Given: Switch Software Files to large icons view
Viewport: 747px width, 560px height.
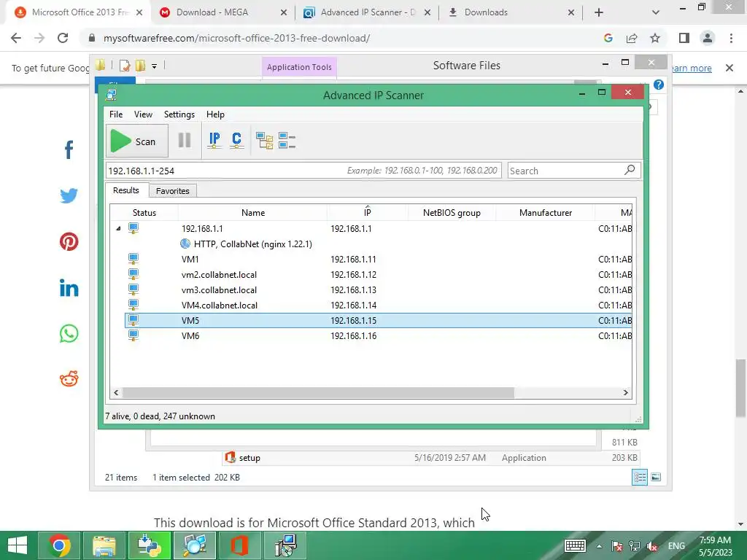Looking at the screenshot, I should [x=656, y=477].
